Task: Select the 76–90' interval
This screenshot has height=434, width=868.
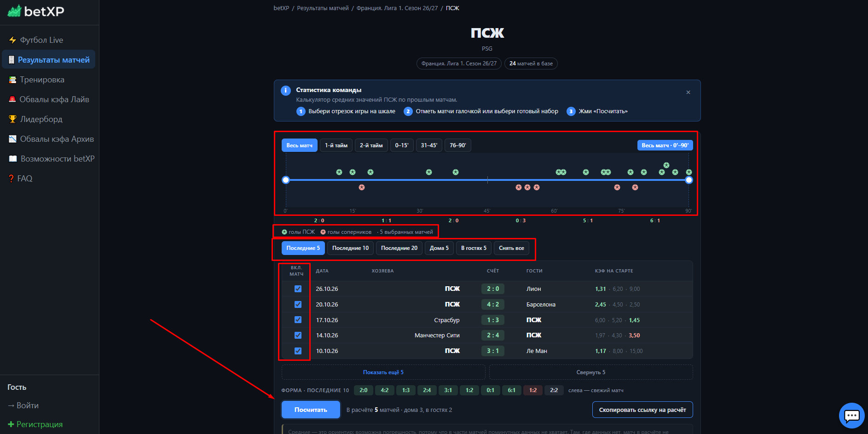Action: 458,145
